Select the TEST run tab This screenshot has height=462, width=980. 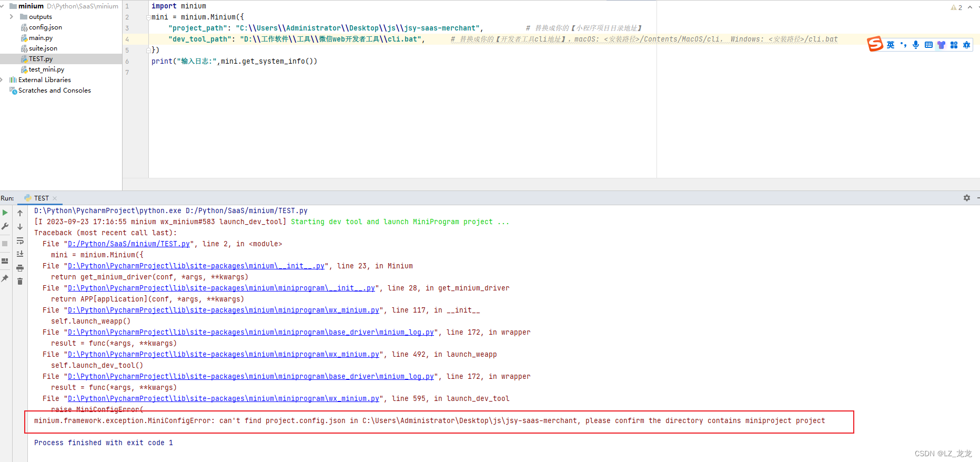(41, 198)
